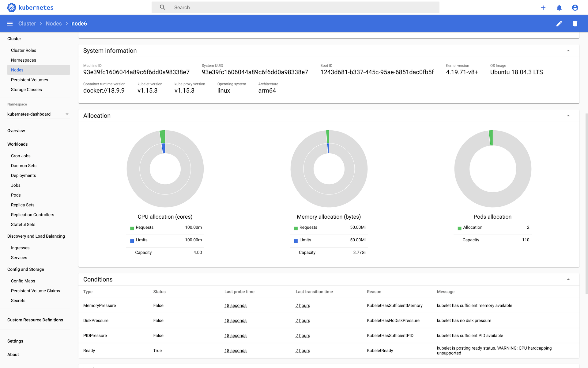This screenshot has width=588, height=368.
Task: Select Deployments in the sidebar
Action: click(24, 175)
